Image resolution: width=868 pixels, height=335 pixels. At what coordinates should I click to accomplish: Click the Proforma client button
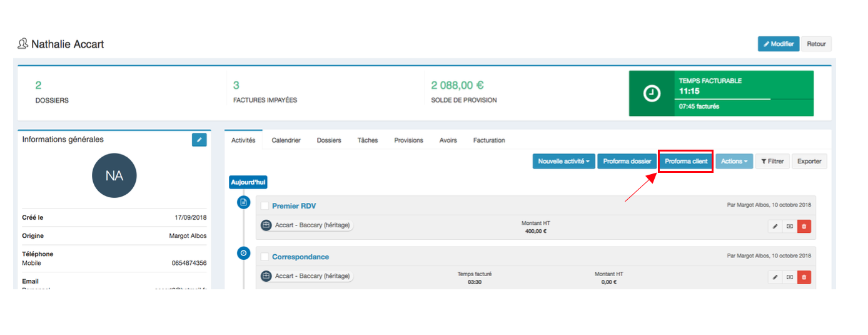tap(686, 161)
